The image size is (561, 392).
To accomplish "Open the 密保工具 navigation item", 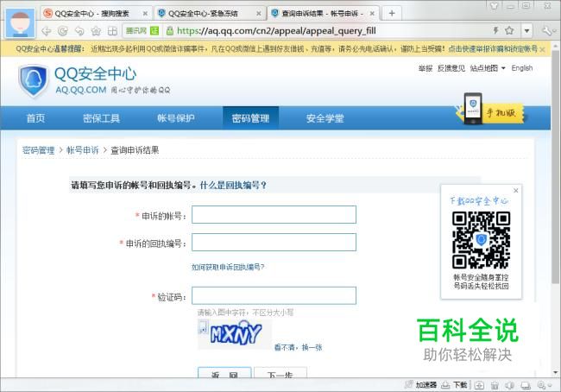I will (101, 118).
